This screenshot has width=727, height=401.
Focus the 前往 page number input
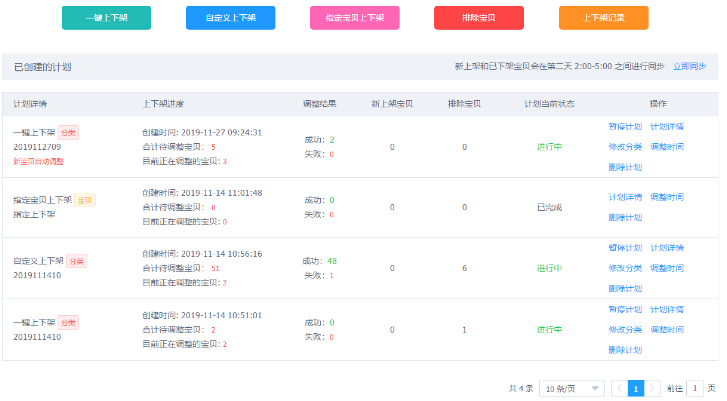(695, 388)
